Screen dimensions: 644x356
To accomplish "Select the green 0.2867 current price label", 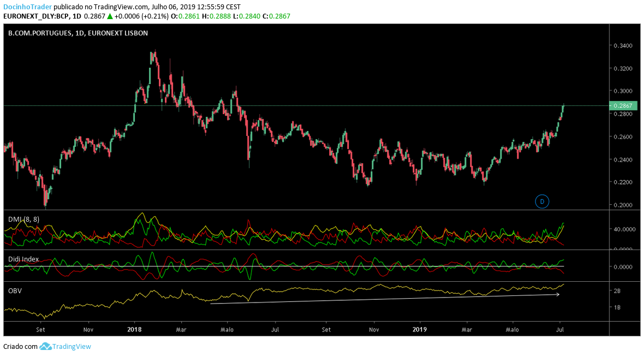I will pyautogui.click(x=623, y=105).
